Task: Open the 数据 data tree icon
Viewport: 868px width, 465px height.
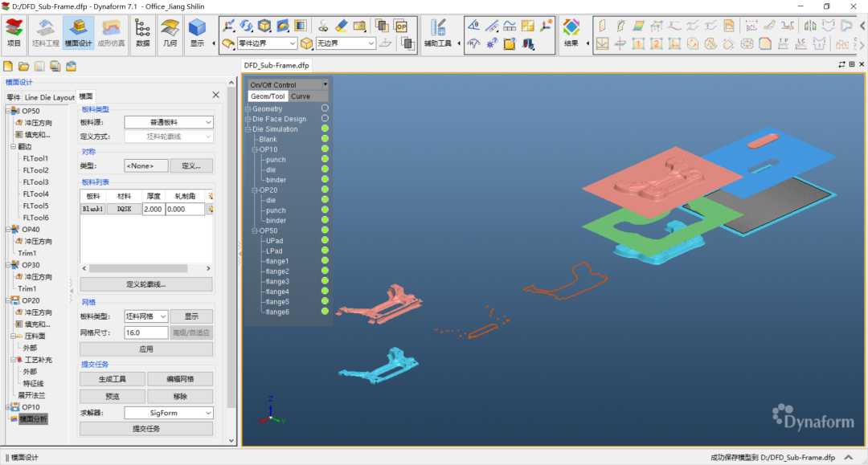Action: (142, 33)
